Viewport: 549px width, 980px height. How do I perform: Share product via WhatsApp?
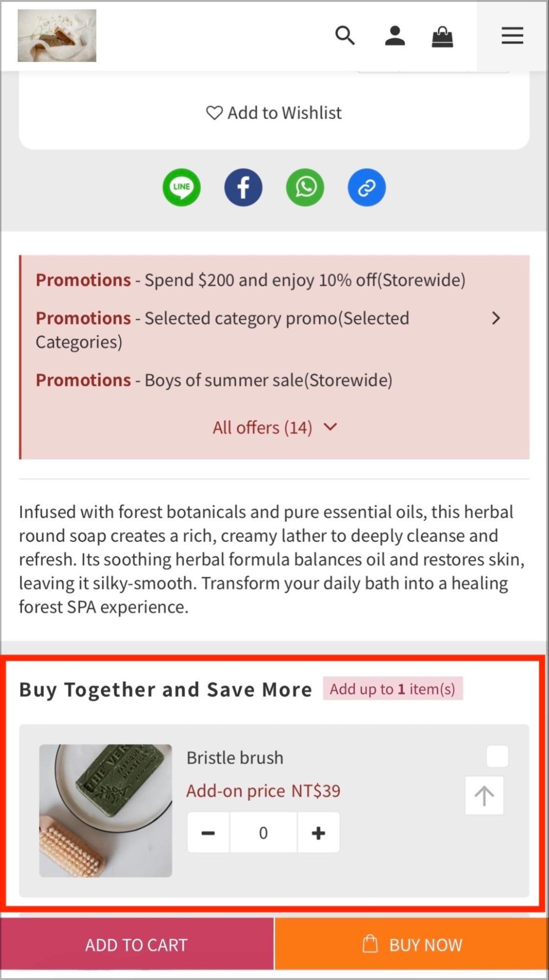(305, 187)
